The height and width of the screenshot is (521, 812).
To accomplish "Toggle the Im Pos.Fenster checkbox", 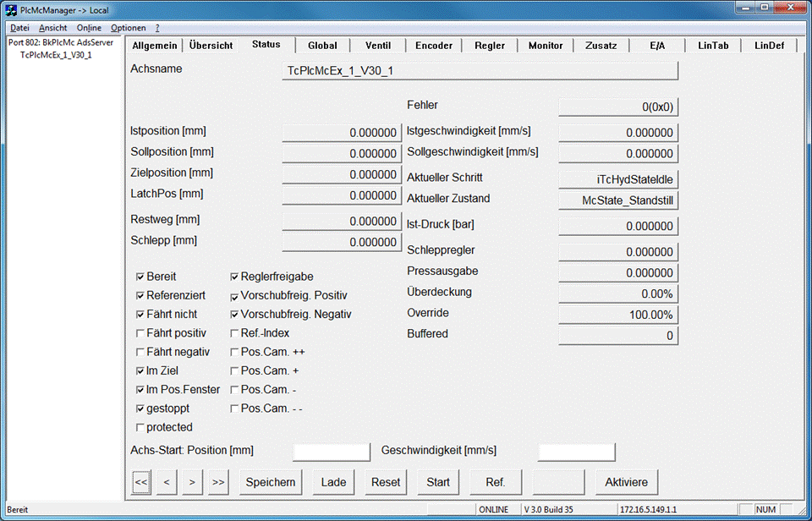I will (x=140, y=389).
